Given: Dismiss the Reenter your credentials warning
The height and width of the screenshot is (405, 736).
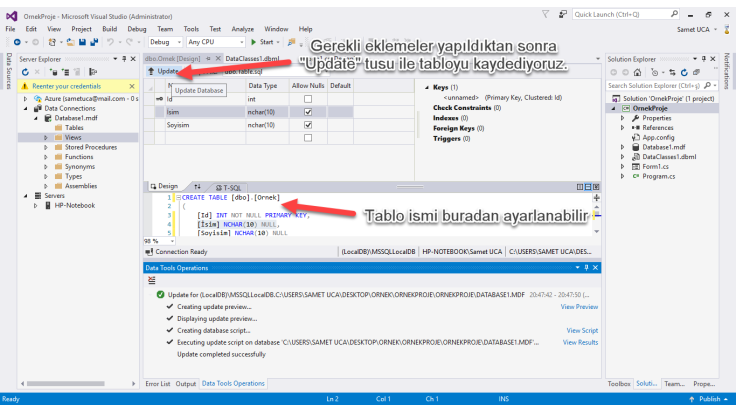Looking at the screenshot, I should click(x=132, y=86).
